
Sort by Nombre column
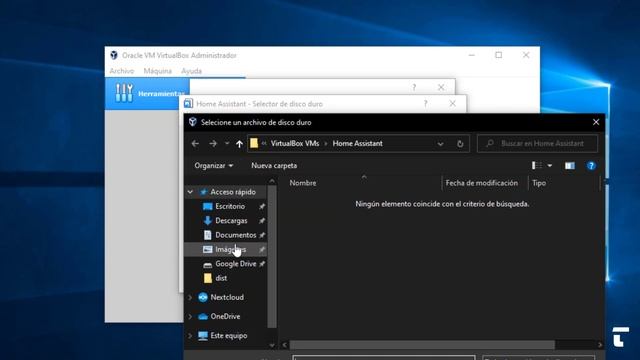[303, 183]
